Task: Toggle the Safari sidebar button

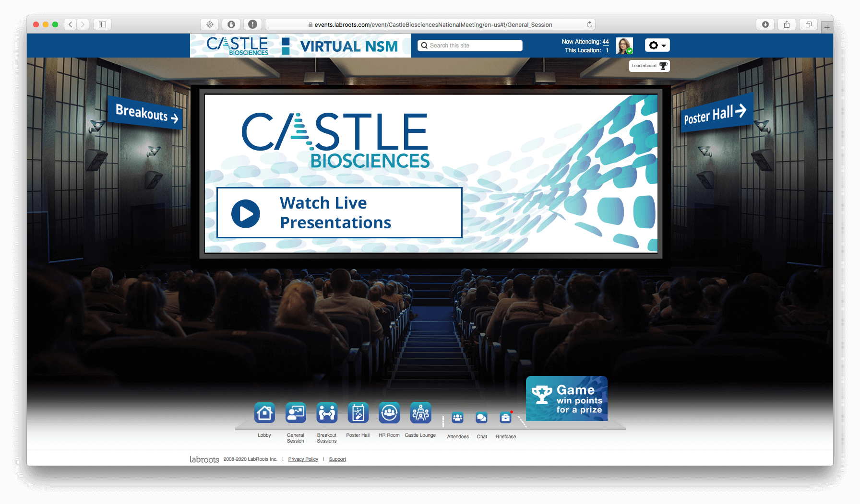Action: [x=102, y=24]
